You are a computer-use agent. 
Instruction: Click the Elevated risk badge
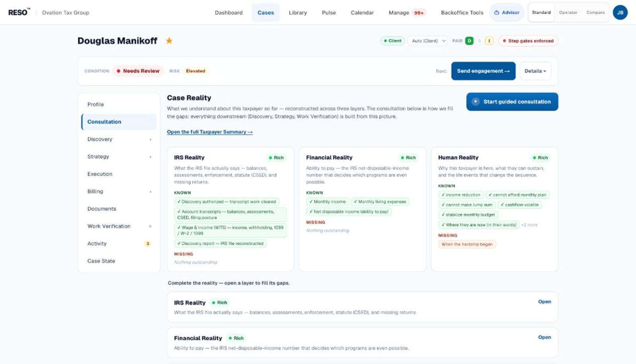196,71
